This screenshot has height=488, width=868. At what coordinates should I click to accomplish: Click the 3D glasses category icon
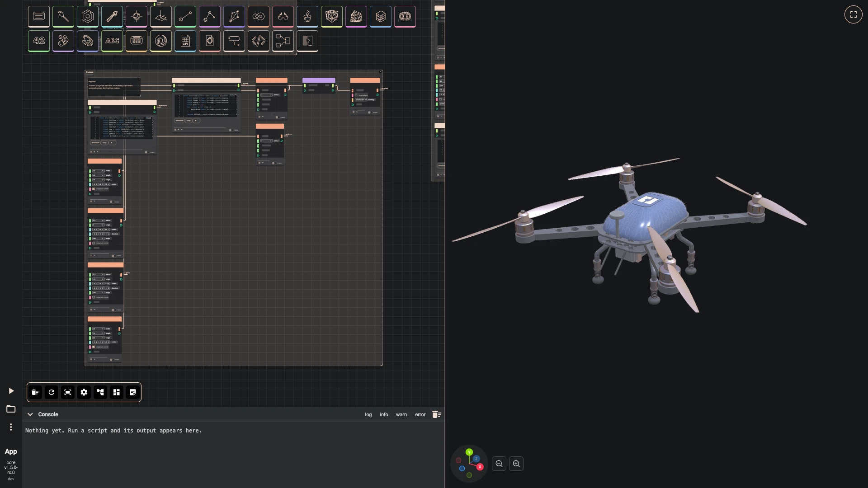click(283, 17)
